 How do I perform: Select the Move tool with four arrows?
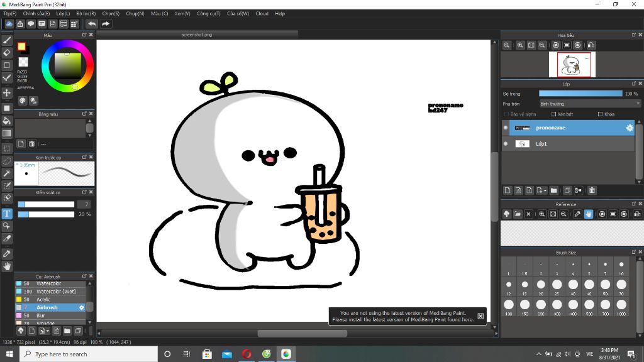coord(6,93)
